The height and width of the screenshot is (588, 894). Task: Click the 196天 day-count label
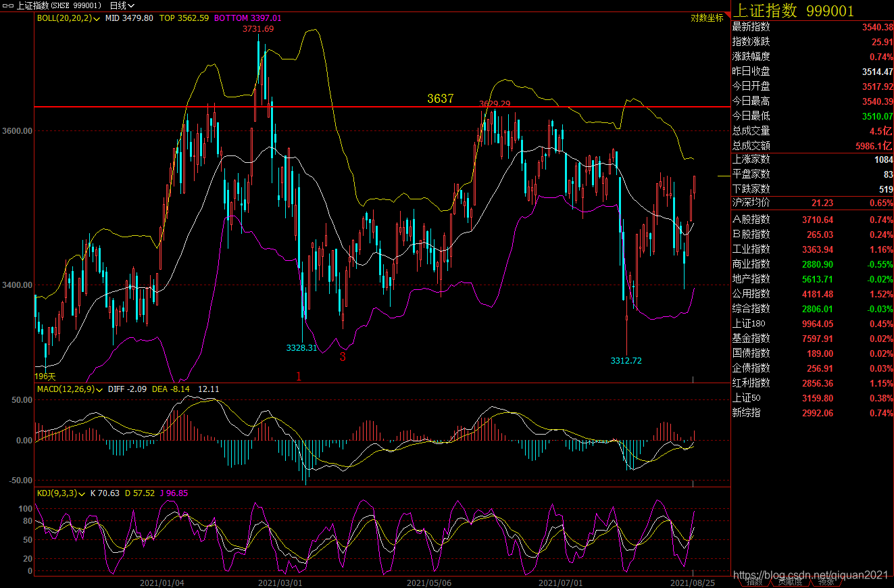click(x=45, y=376)
